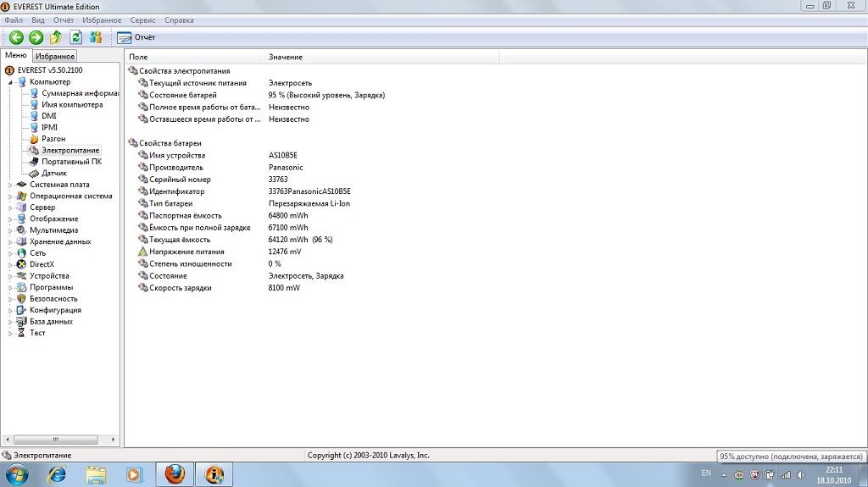Click the База данных icon in tree

pos(21,322)
